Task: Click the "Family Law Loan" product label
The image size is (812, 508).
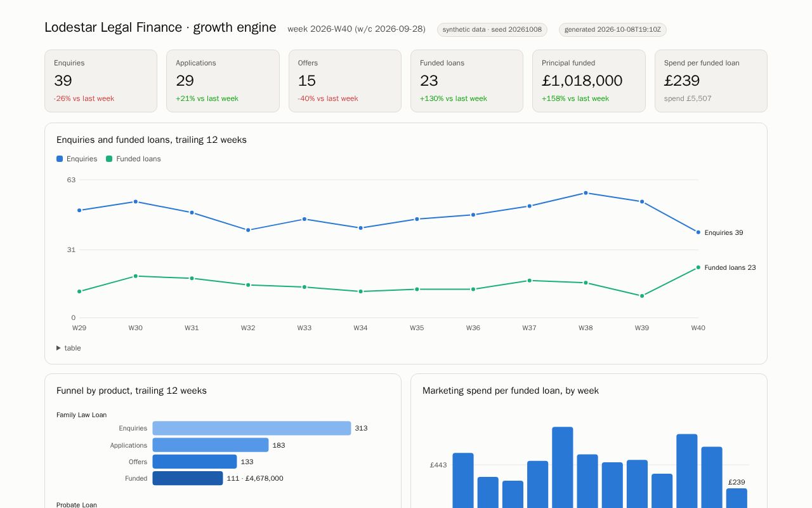Action: [81, 415]
